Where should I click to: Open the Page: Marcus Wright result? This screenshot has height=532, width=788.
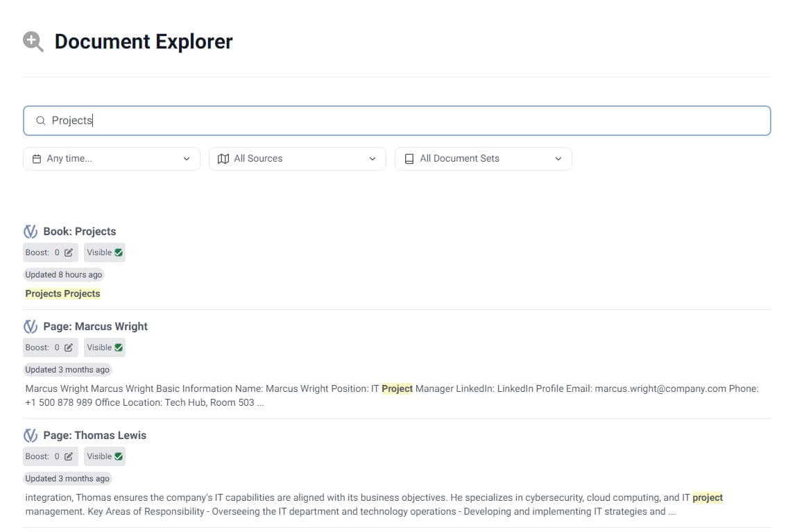95,327
